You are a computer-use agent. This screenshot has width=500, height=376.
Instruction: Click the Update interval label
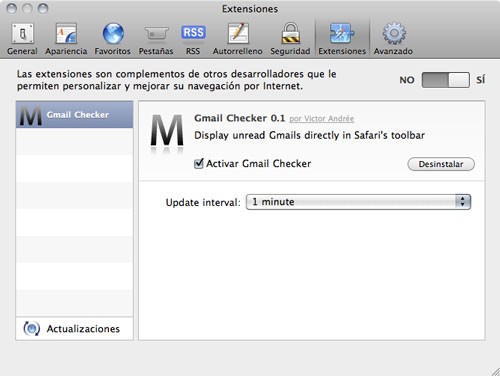203,202
